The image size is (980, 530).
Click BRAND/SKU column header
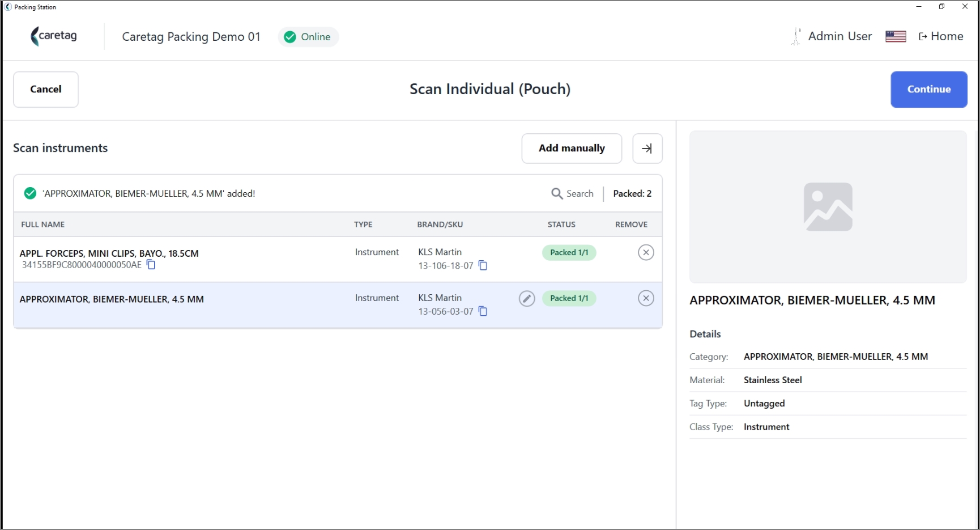click(440, 224)
